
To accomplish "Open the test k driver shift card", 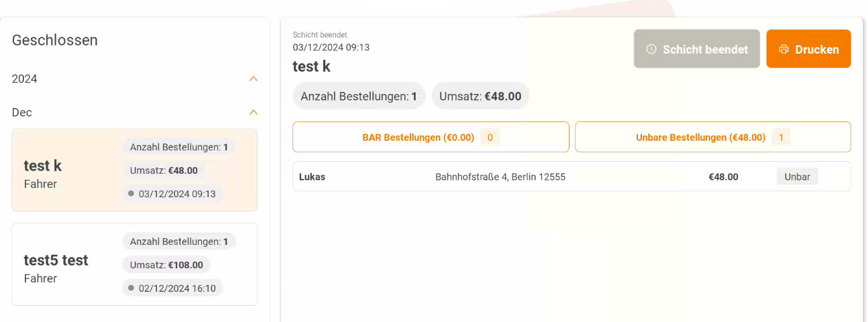I will click(135, 170).
